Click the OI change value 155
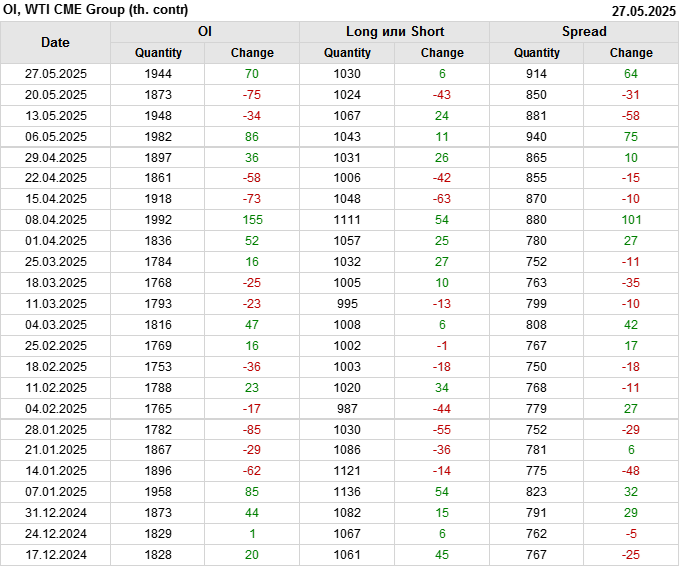The image size is (680, 567). pos(251,219)
